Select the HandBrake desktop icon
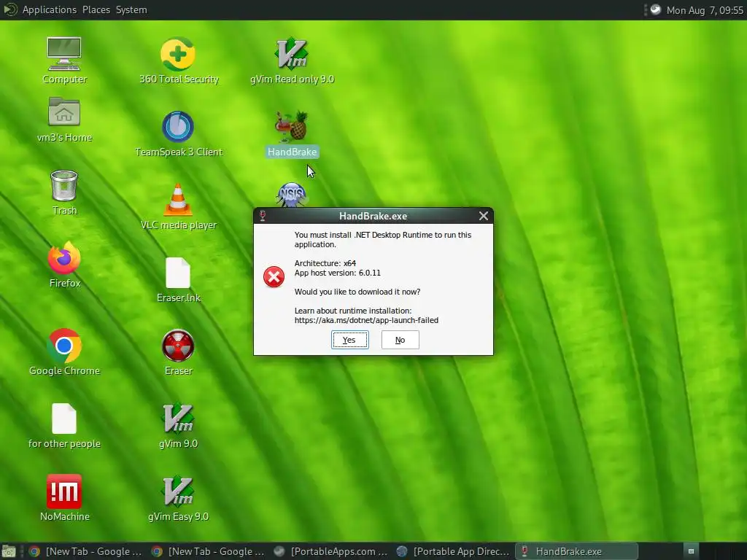This screenshot has width=747, height=560. 292,127
